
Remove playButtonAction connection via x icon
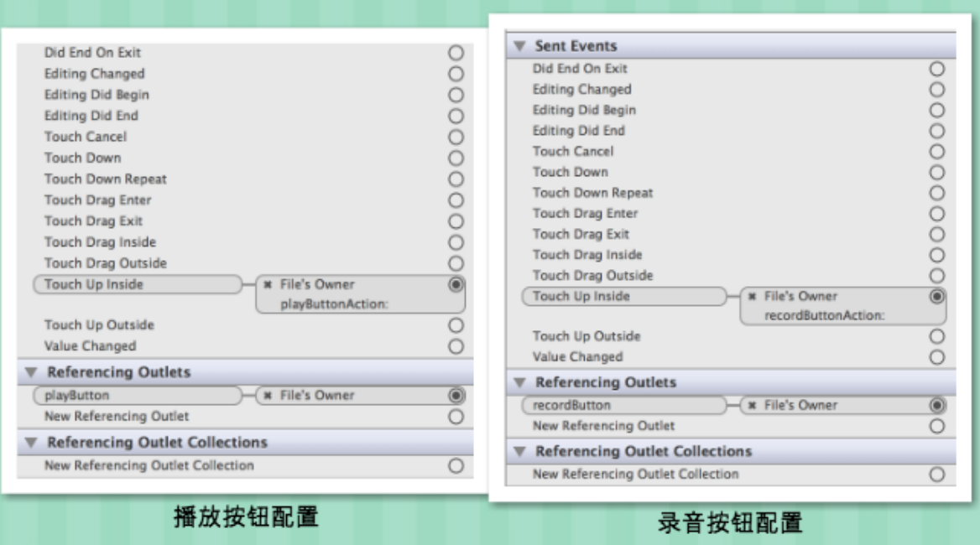(268, 285)
